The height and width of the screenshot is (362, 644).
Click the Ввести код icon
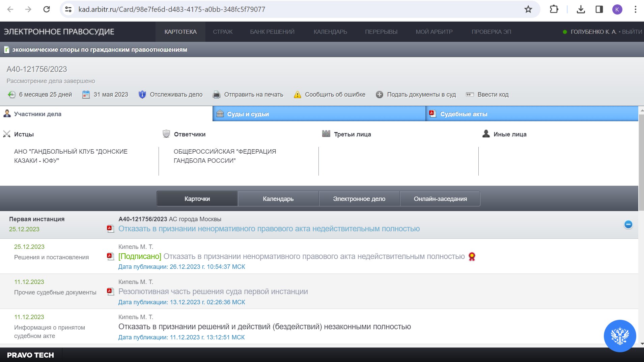[x=470, y=95]
